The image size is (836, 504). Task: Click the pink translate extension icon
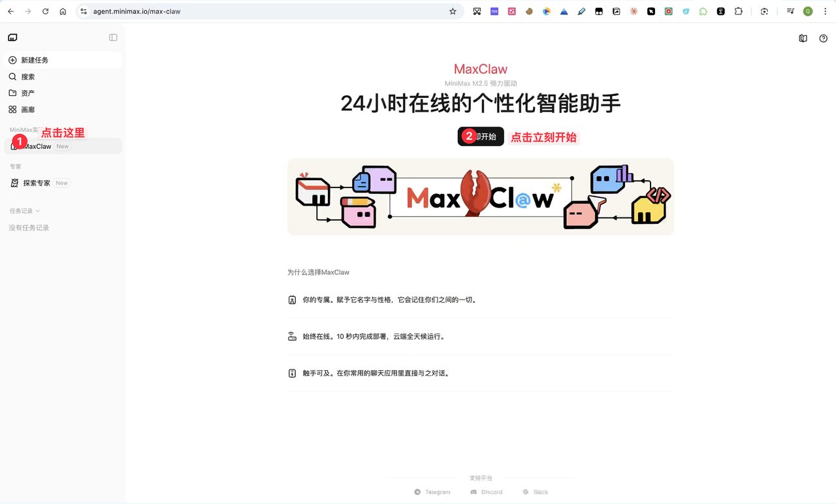pos(512,11)
